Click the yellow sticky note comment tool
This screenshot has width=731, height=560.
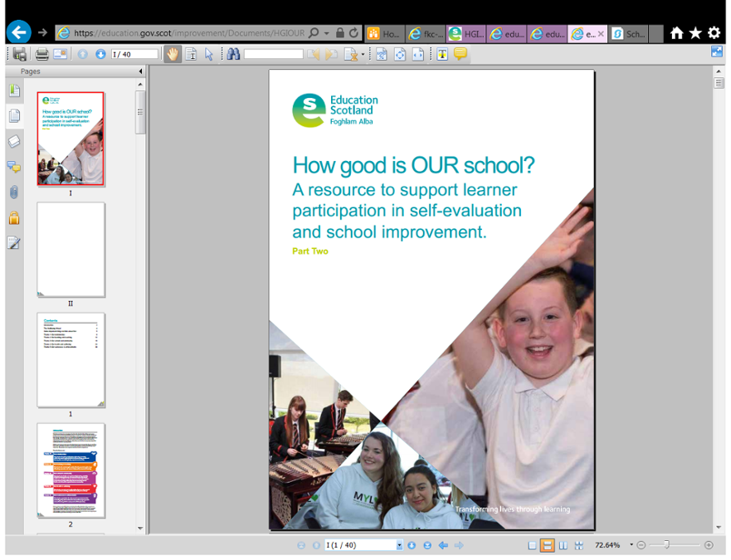coord(461,54)
